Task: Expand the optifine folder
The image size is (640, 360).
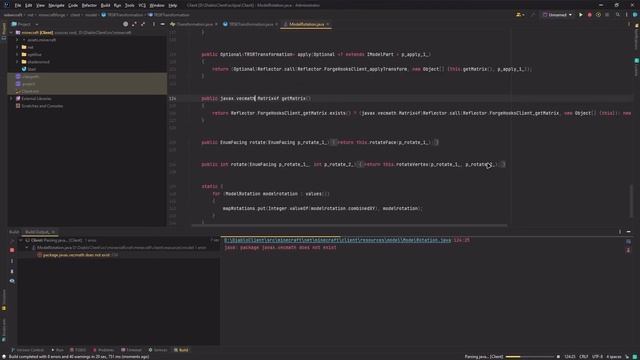Action: [x=18, y=54]
